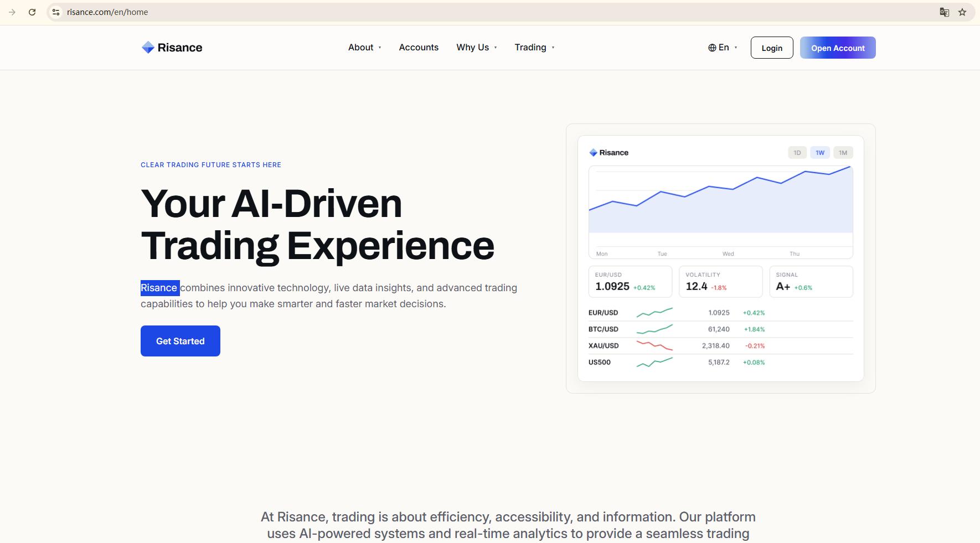The height and width of the screenshot is (543, 980).
Task: Expand the Why Us dropdown
Action: [x=477, y=48]
